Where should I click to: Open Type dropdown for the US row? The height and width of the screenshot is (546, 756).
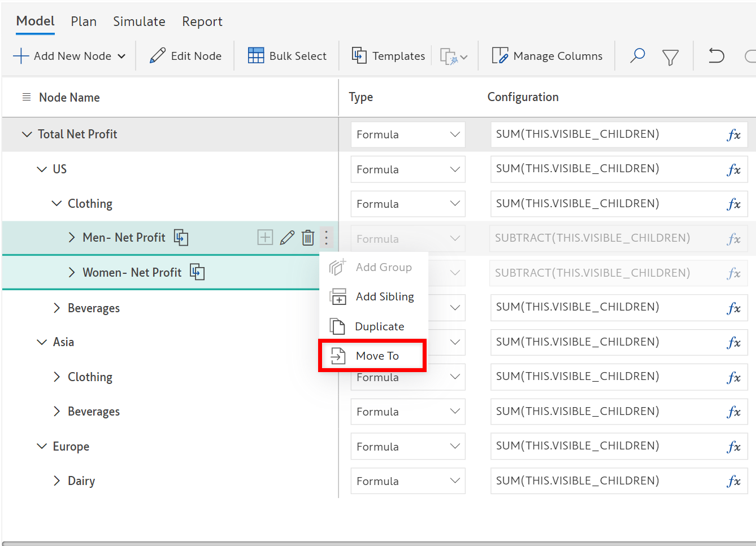(x=407, y=169)
